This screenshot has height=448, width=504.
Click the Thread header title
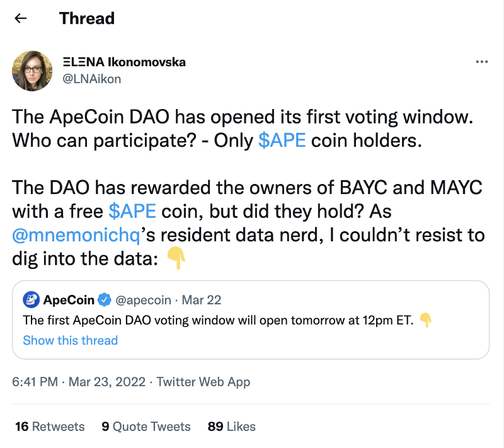[87, 18]
